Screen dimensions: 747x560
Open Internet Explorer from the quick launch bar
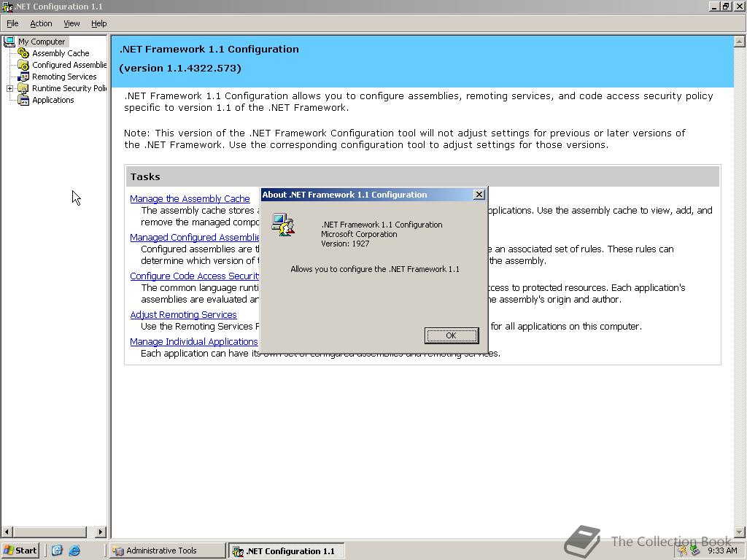[74, 551]
